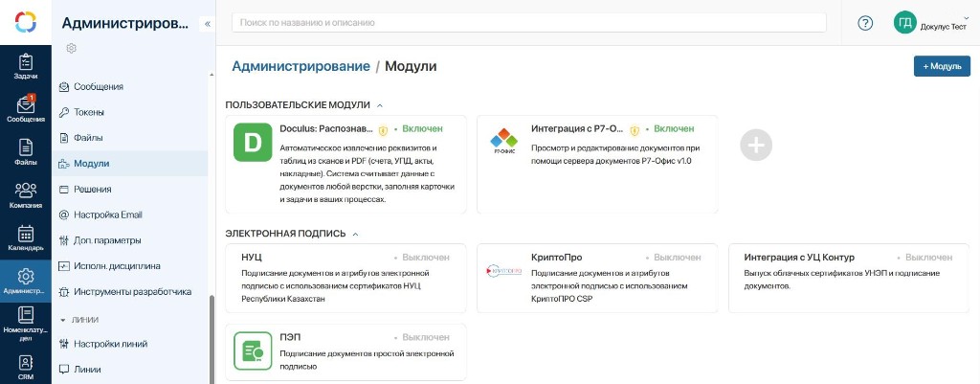The image size is (980, 384).
Task: Open the Интеграция с УЦ Контур title
Action: pos(799,257)
